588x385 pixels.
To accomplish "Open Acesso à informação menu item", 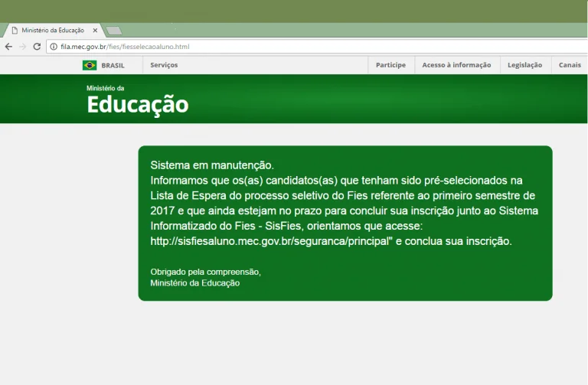I will (x=456, y=65).
